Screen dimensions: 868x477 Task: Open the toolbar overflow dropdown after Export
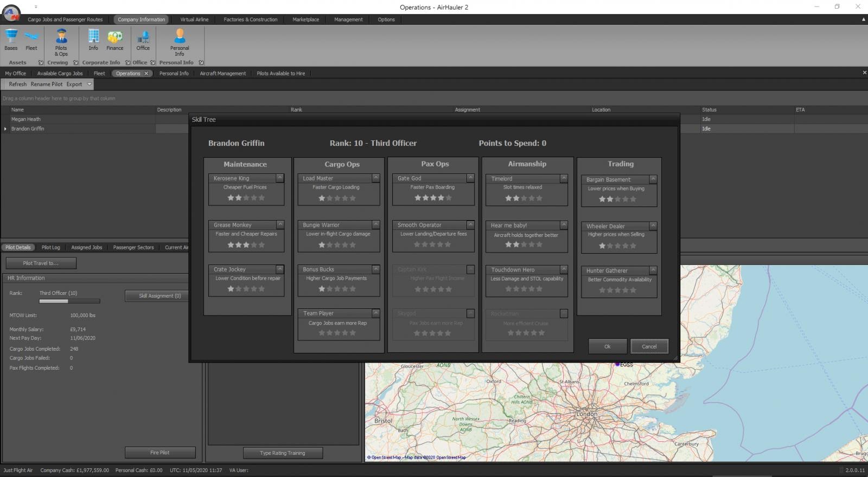point(90,84)
